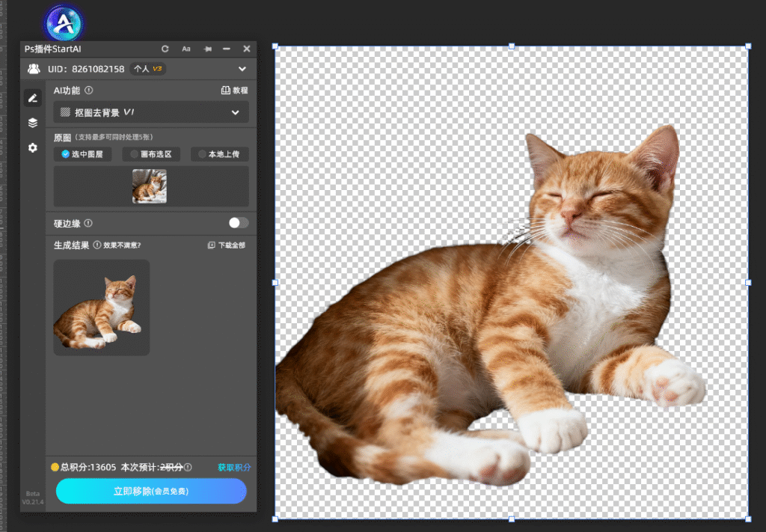Select the generated cat result thumbnail
This screenshot has height=532, width=766.
click(x=102, y=308)
